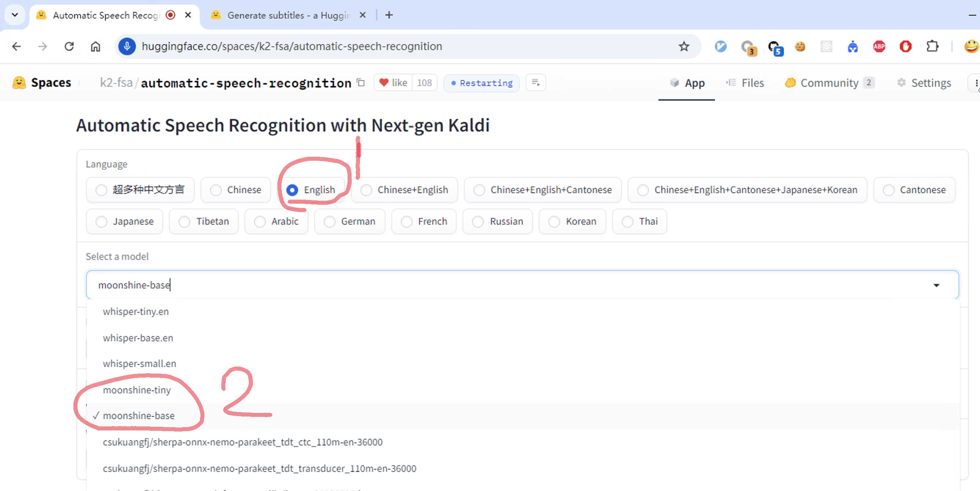
Task: Collapse the model dropdown arrow
Action: click(x=936, y=285)
